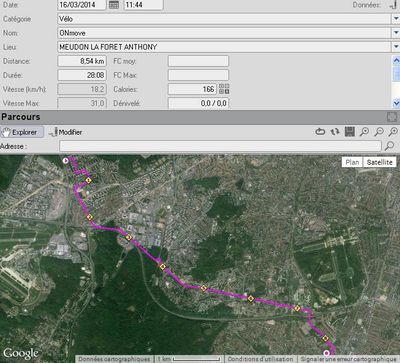The width and height of the screenshot is (400, 363).
Task: Click the scrollbar down arrow near Dénivelé
Action: click(396, 103)
